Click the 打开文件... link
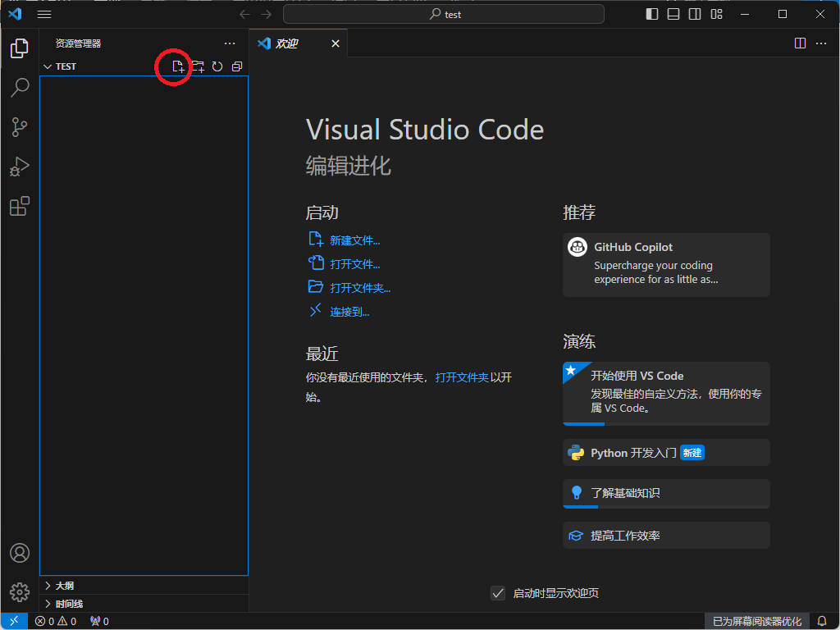Image resolution: width=840 pixels, height=630 pixels. [x=354, y=264]
